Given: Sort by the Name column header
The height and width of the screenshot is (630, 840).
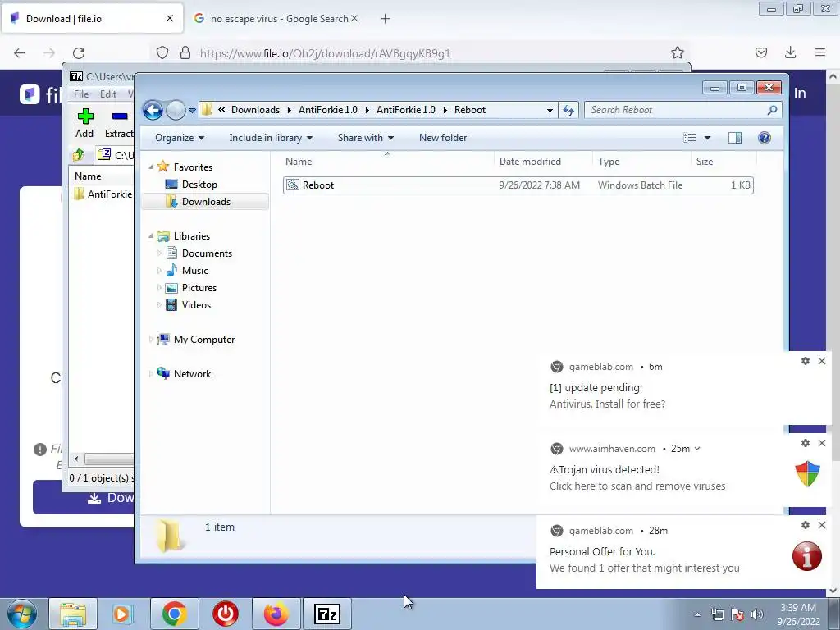Looking at the screenshot, I should coord(387,162).
